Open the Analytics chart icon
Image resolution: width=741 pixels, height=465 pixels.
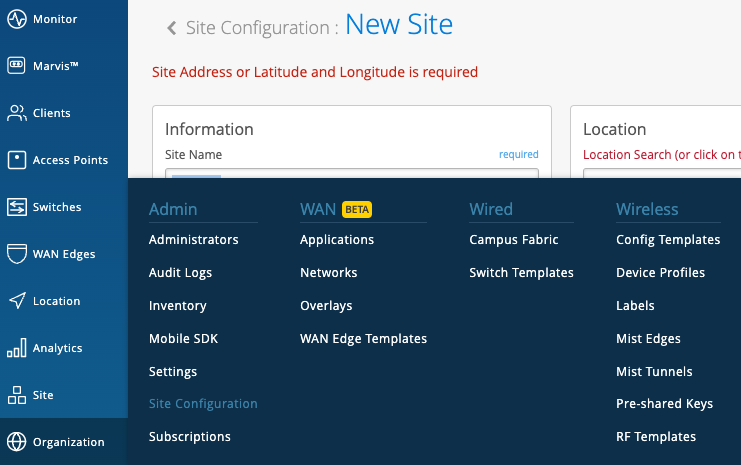click(x=16, y=348)
